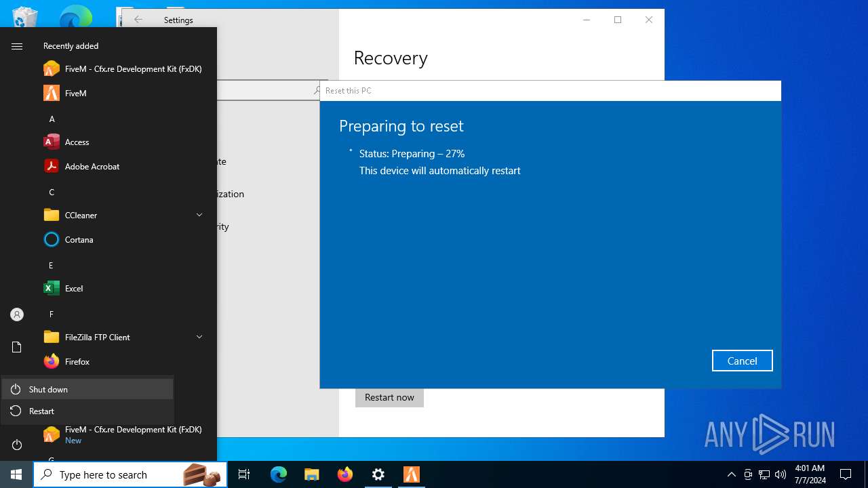The height and width of the screenshot is (488, 868).
Task: Open network status from the system tray
Action: tap(764, 474)
